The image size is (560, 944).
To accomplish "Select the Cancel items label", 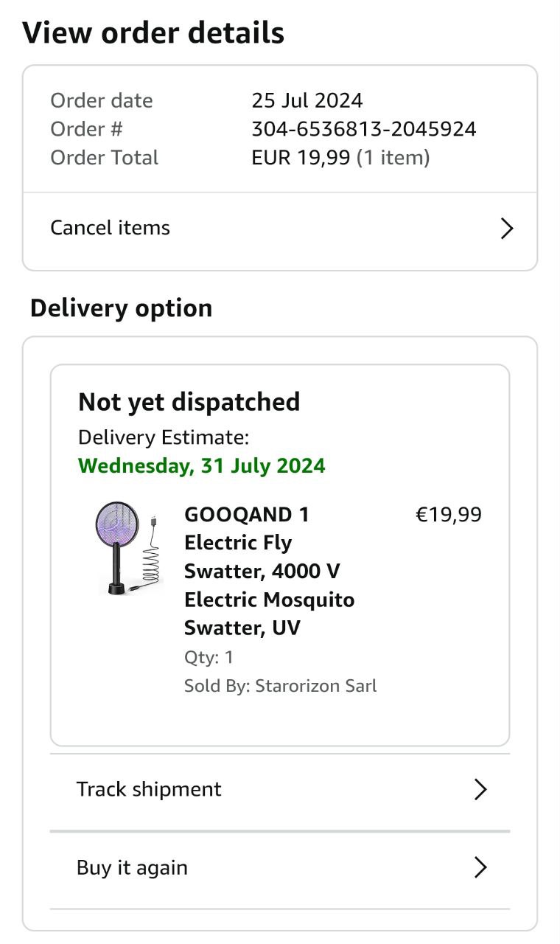I will coord(110,228).
